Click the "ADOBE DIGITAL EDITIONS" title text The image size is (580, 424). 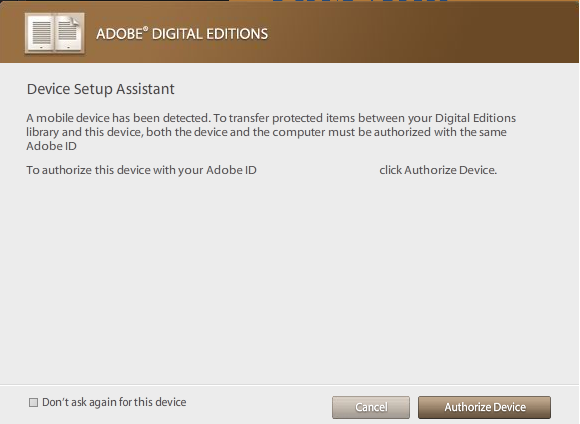click(x=182, y=34)
